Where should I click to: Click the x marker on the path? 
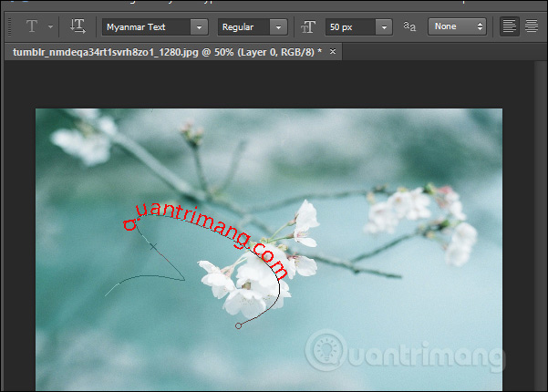point(153,247)
